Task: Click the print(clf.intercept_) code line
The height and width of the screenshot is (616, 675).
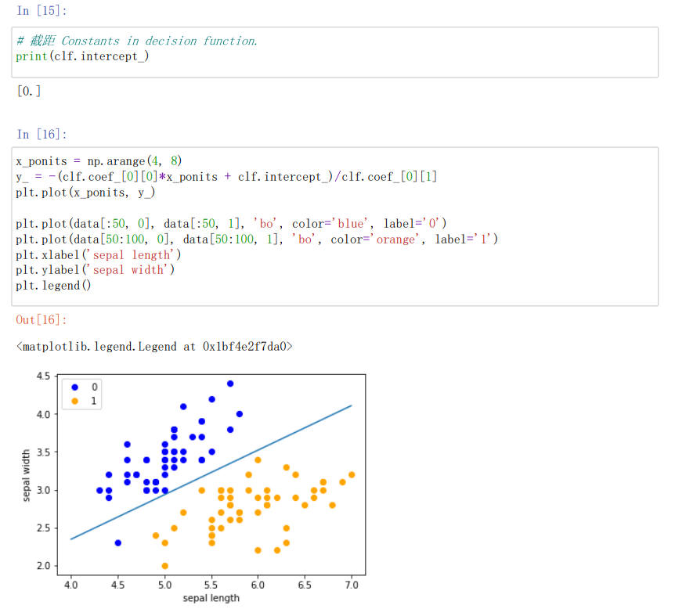Action: 82,56
